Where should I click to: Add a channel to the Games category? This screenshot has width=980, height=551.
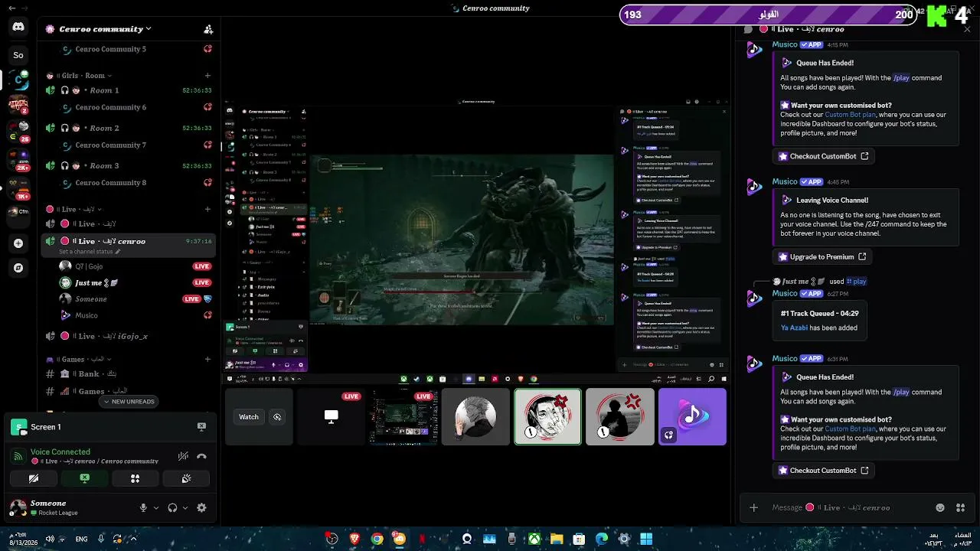[207, 359]
